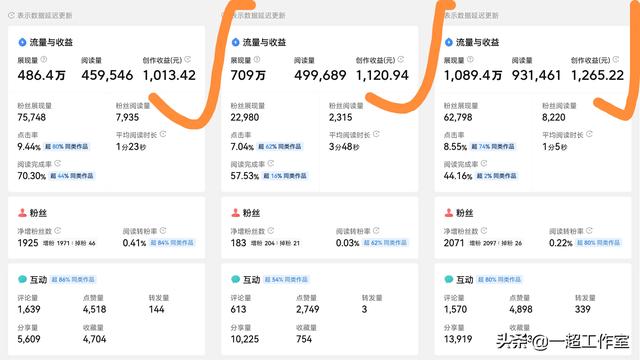The image size is (640, 360).
Task: Select the 粉丝展现量 value 62,798
Action: click(x=458, y=118)
